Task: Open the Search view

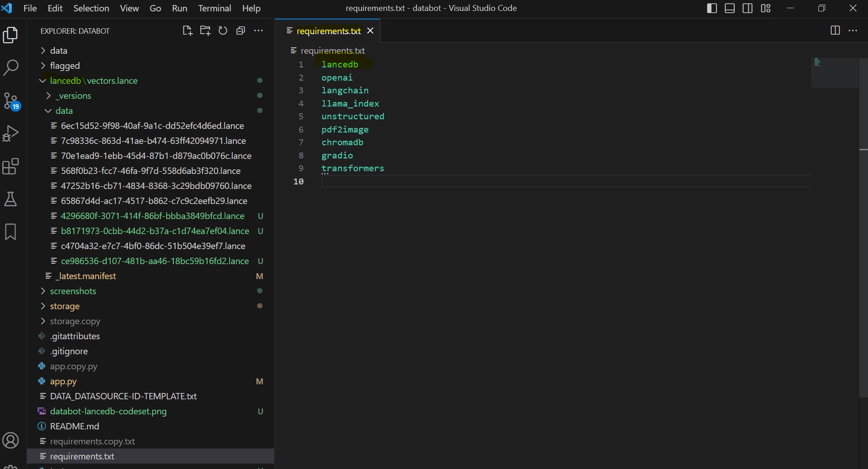Action: (10, 68)
